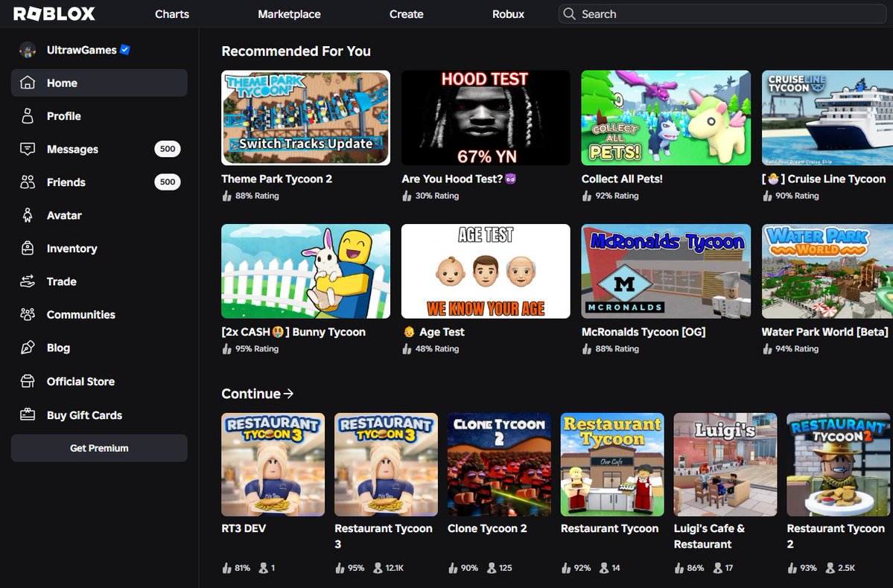This screenshot has width=893, height=588.
Task: Click the Friends people icon
Action: pyautogui.click(x=28, y=182)
